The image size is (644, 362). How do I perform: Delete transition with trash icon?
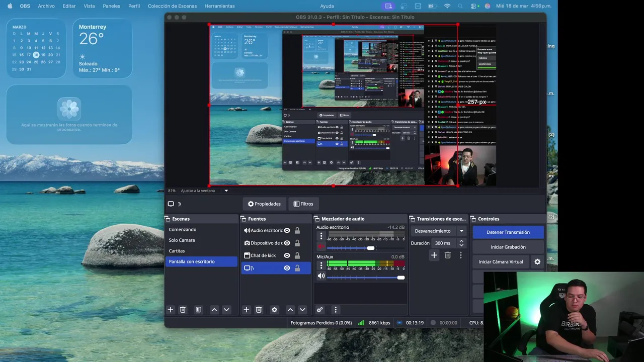447,255
